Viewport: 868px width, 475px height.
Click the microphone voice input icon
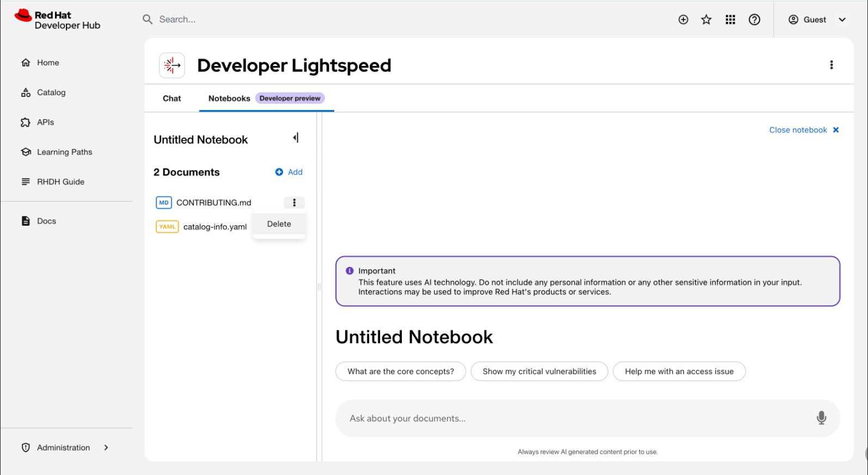(821, 418)
